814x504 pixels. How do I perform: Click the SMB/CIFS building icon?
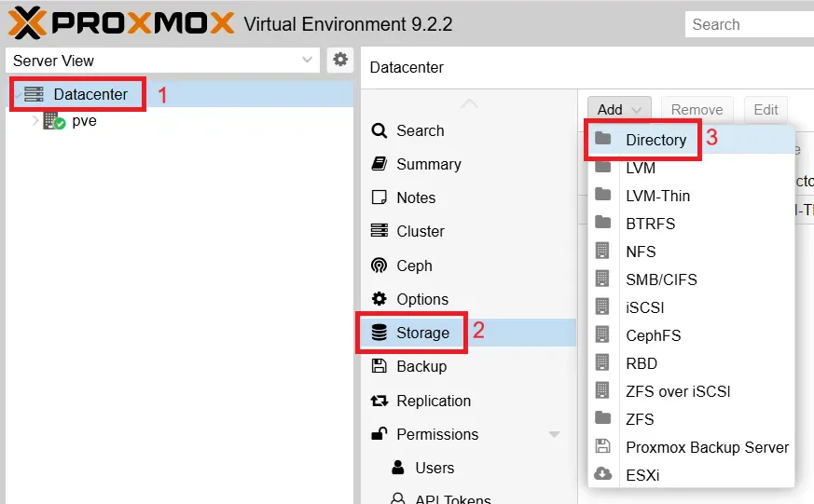[602, 279]
